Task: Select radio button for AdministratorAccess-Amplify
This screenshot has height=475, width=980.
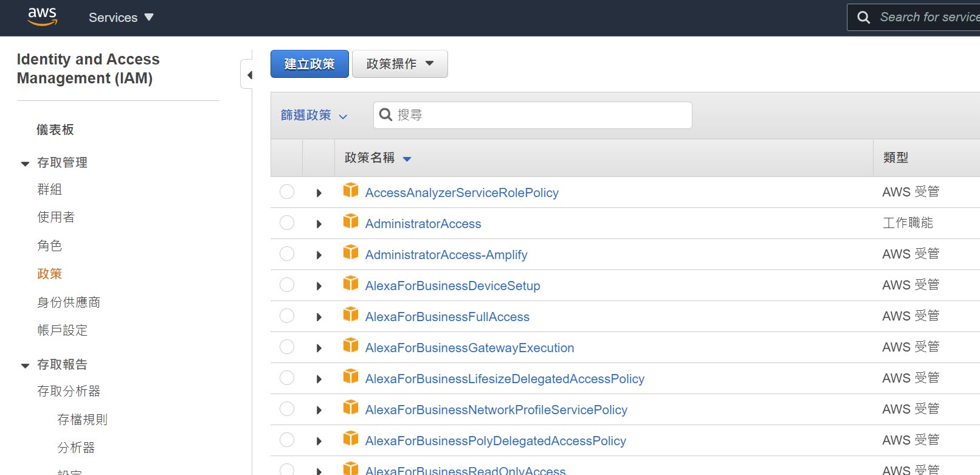Action: 287,254
